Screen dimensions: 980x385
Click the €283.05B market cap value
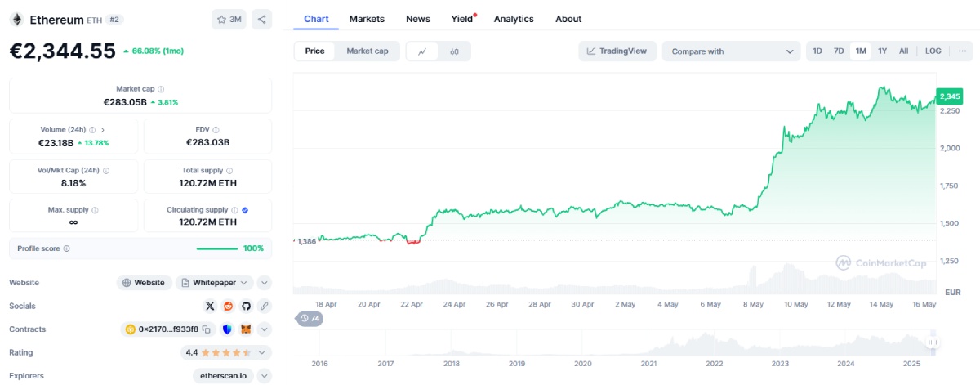125,102
